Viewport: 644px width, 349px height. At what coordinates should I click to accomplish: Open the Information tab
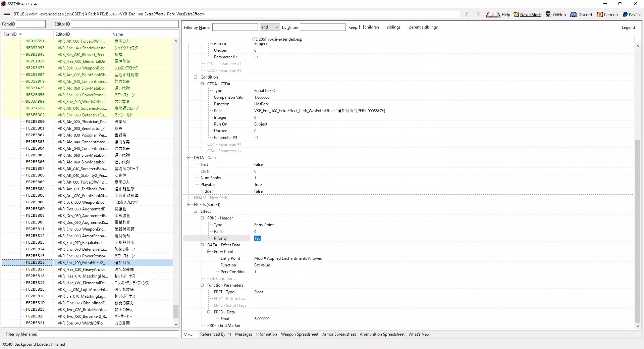(x=267, y=334)
